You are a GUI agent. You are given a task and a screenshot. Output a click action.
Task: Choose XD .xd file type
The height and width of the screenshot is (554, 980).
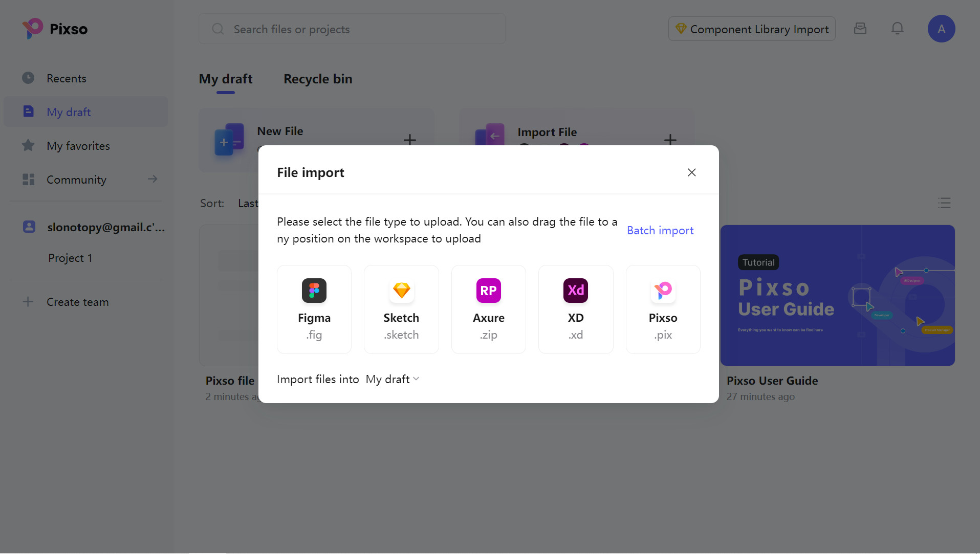point(576,309)
